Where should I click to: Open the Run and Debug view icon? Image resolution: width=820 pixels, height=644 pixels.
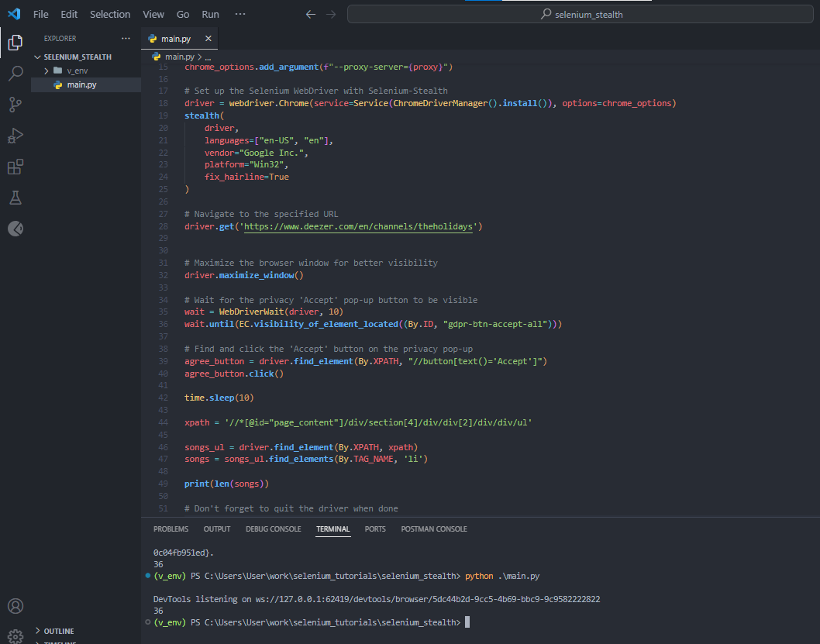pos(16,136)
